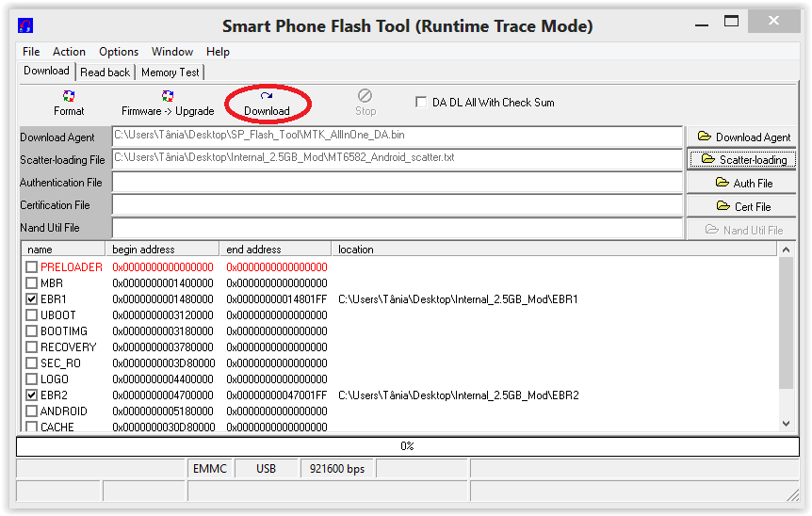Open the Scatter-loading file browser
This screenshot has height=516, width=812.
coord(741,160)
